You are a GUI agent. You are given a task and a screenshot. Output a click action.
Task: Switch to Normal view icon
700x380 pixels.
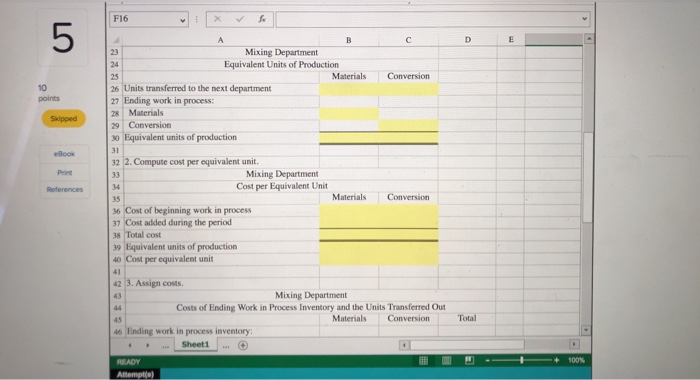pos(423,360)
